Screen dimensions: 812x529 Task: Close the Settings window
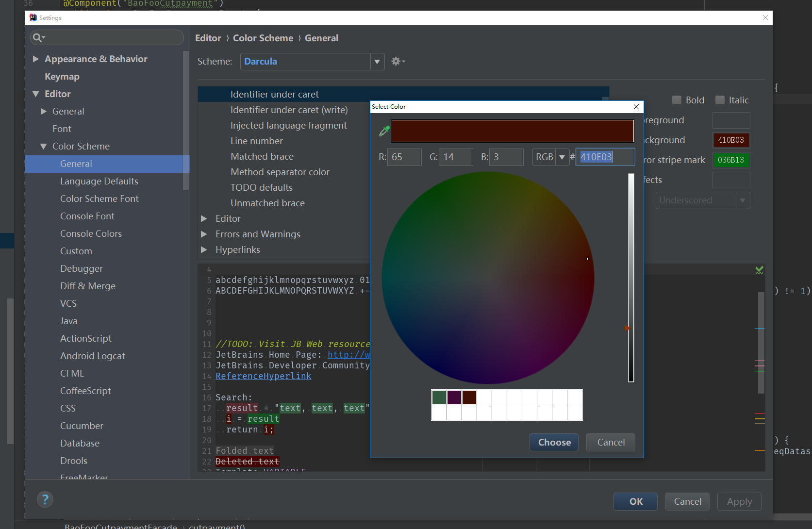765,17
